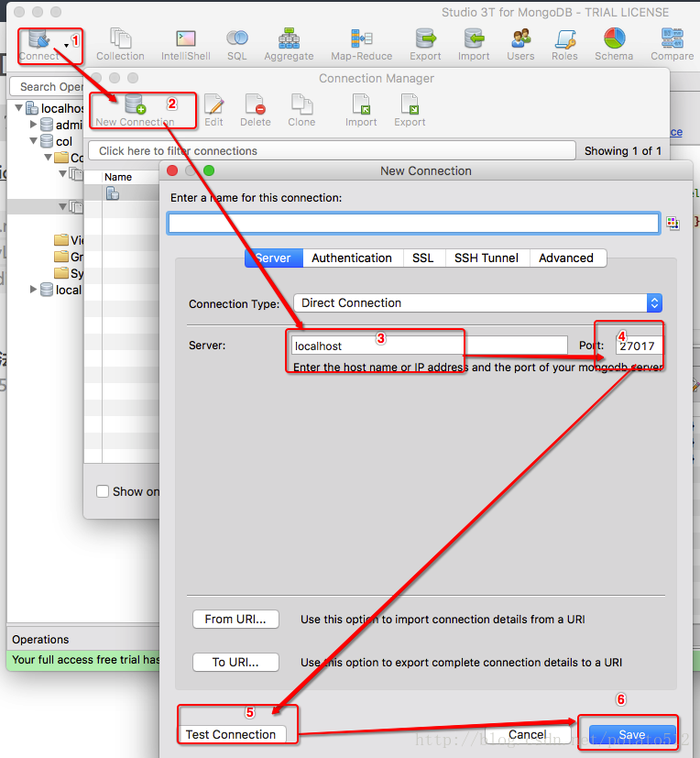Click Clone in Connection Manager toolbar

click(302, 110)
